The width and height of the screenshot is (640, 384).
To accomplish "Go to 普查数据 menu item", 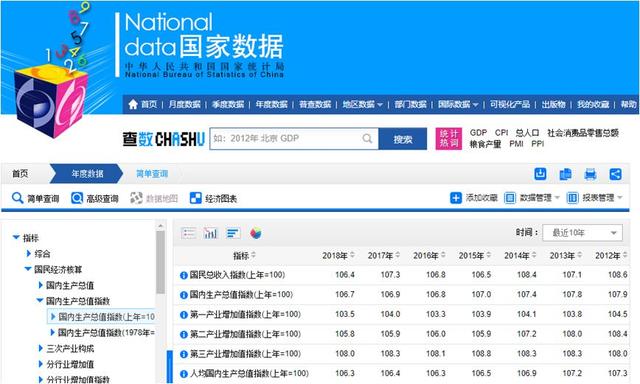I will pyautogui.click(x=315, y=104).
